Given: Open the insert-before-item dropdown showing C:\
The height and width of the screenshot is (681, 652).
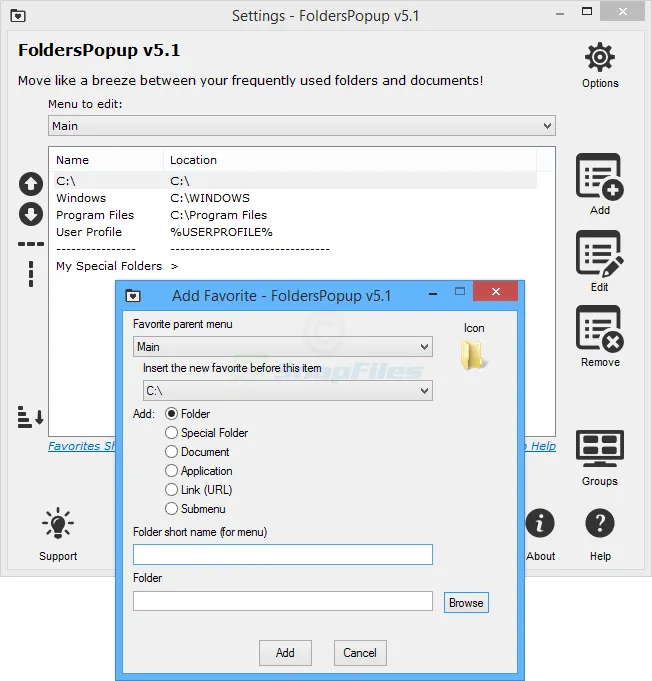Looking at the screenshot, I should pyautogui.click(x=288, y=390).
